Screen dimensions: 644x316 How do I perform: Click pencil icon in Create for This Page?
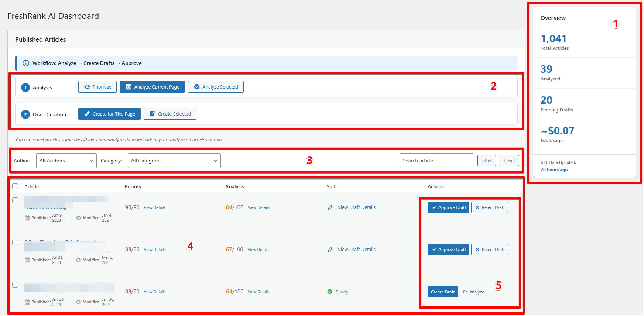(87, 114)
